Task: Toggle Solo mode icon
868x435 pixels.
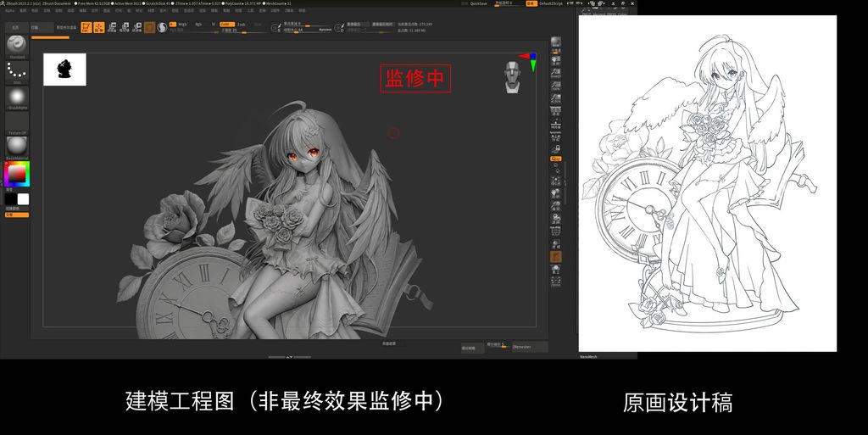Action: (555, 269)
